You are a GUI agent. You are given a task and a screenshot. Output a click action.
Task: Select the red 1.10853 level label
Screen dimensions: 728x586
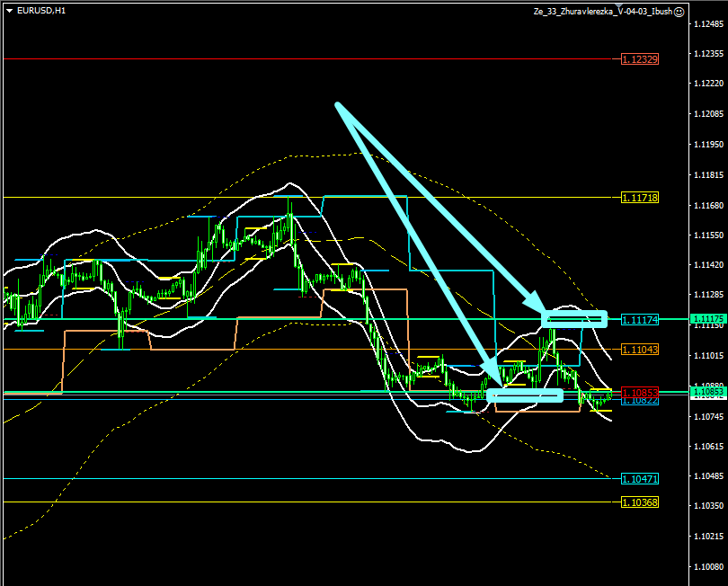tap(640, 393)
